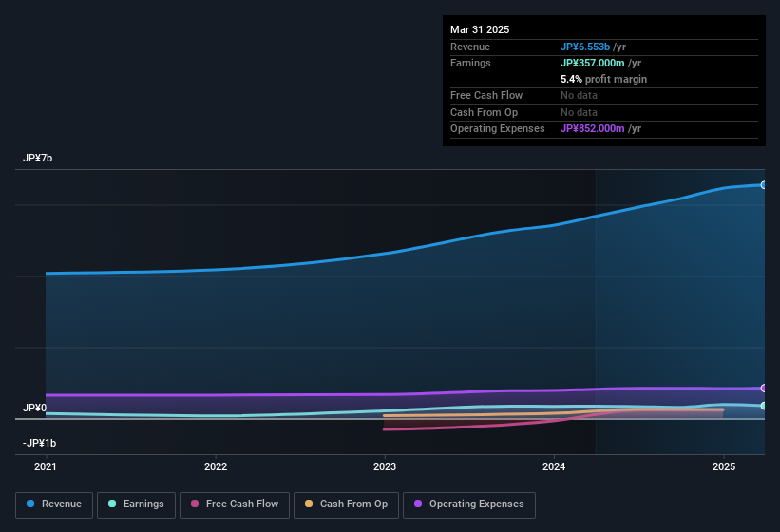Toggle the Cash From Op legend button
Image resolution: width=780 pixels, height=532 pixels.
click(x=346, y=504)
